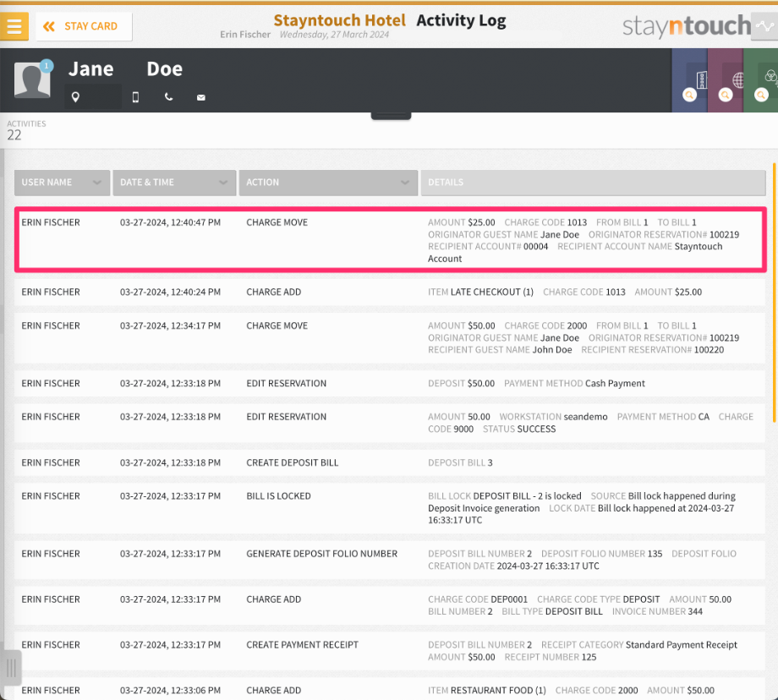Screen dimensions: 778x700
Task: Select the 12:40:24 PM Charge Add entry
Action: pyautogui.click(x=390, y=293)
